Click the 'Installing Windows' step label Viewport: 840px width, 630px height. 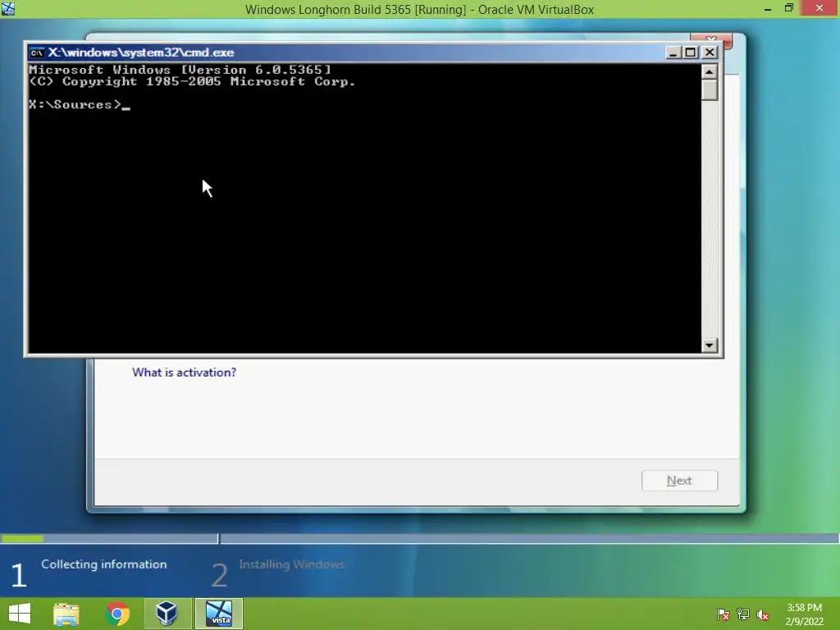point(292,564)
